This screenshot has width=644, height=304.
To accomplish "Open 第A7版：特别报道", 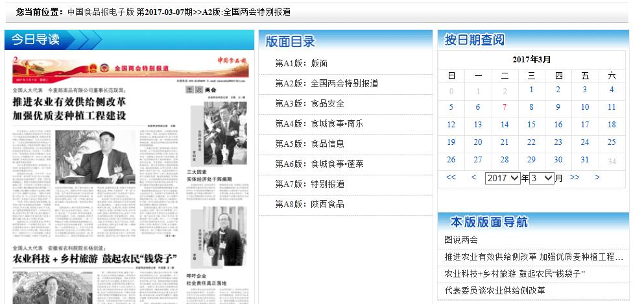I will (x=310, y=184).
